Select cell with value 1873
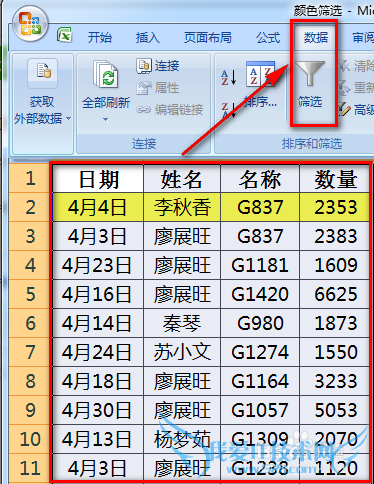Image resolution: width=374 pixels, height=484 pixels. (335, 323)
